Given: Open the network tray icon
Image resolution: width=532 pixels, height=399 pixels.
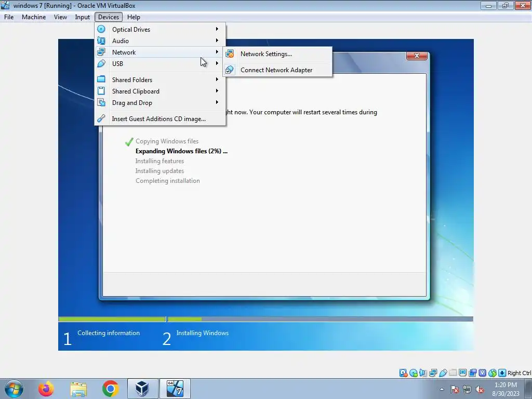Looking at the screenshot, I should pos(467,389).
